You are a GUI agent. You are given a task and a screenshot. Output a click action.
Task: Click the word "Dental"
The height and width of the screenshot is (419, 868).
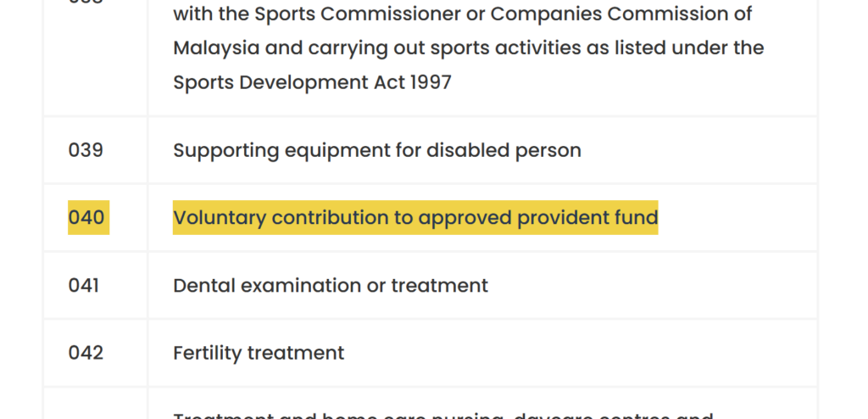click(x=204, y=285)
